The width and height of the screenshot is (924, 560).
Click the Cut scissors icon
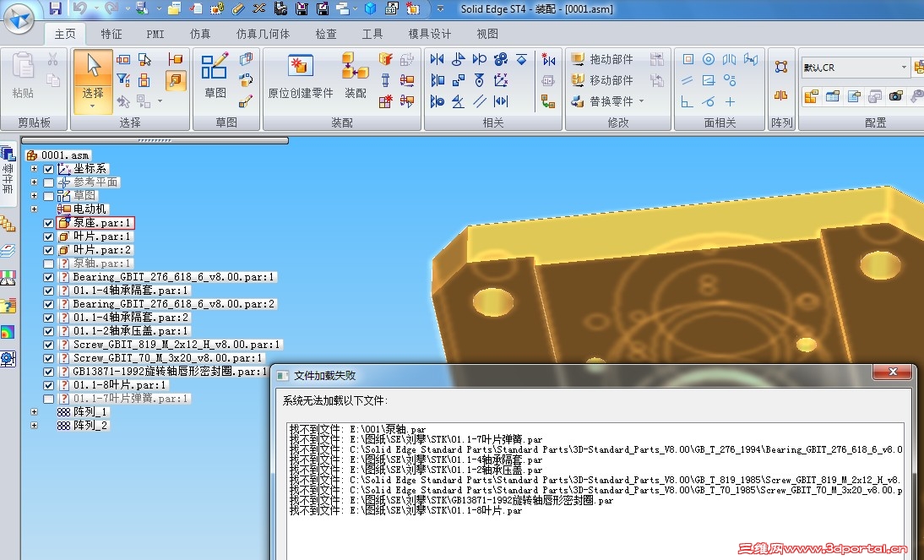click(52, 59)
